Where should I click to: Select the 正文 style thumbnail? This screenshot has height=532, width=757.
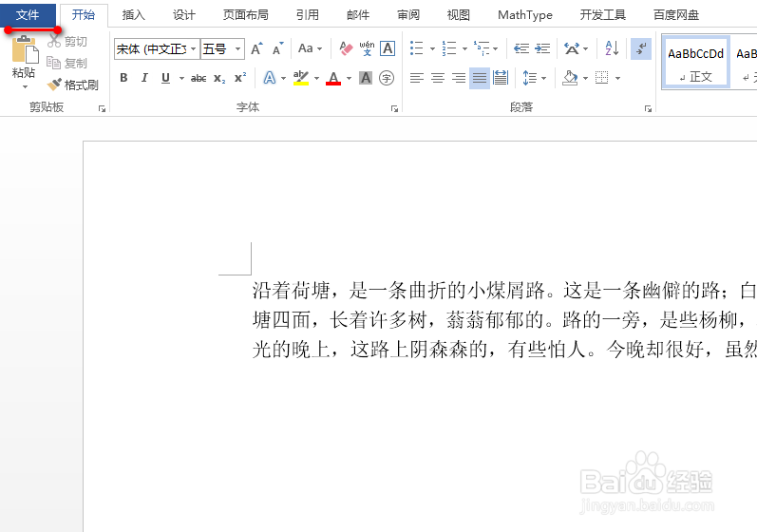695,63
